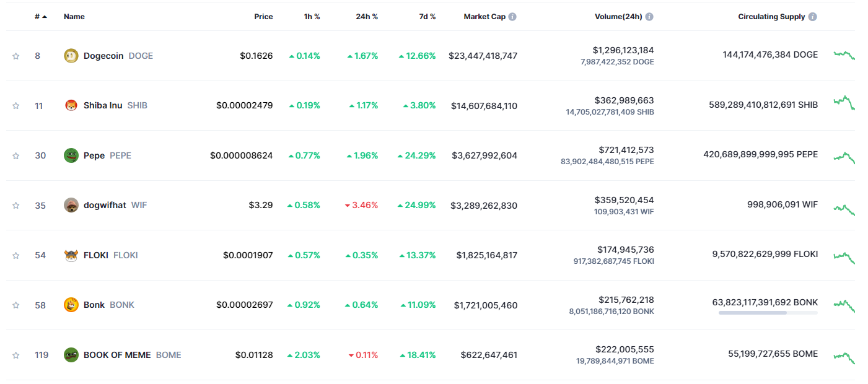
Task: Star Pepe to add to watchlist
Action: click(x=15, y=155)
